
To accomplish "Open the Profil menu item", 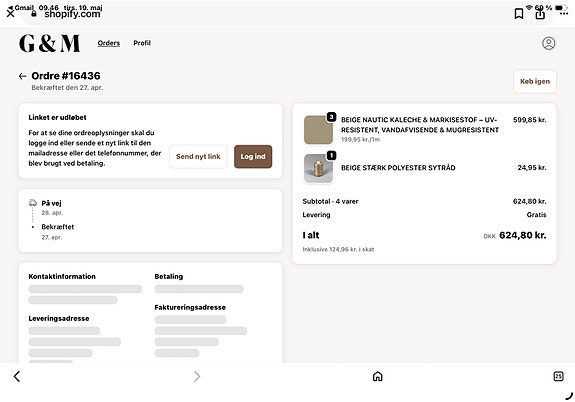I will 142,43.
